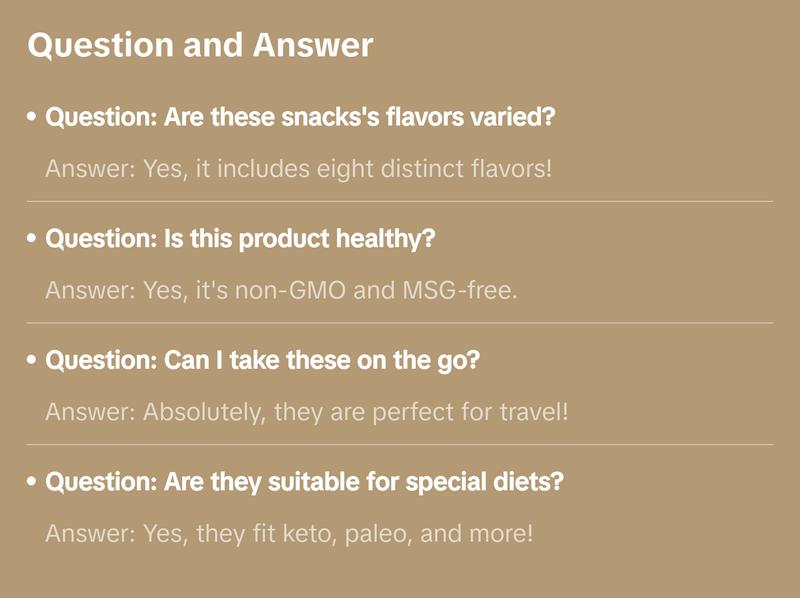Click the bullet before the special diets question
The width and height of the screenshot is (800, 598).
coord(33,482)
